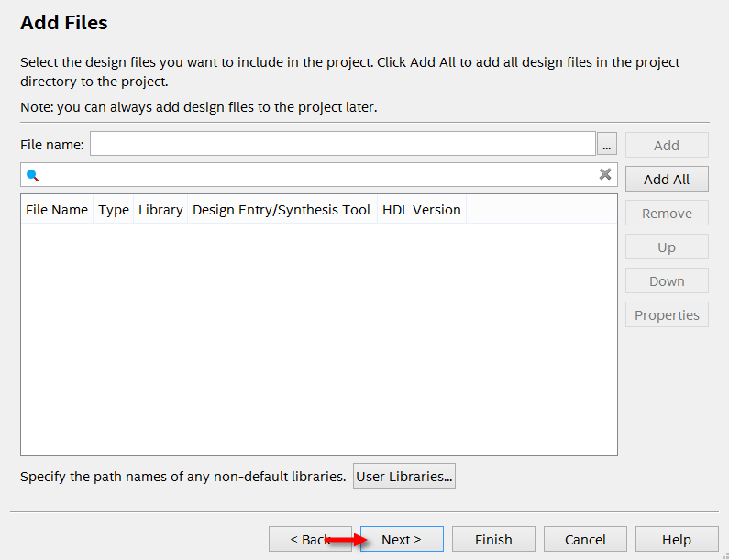Open Help for Add Files
729x560 pixels.
point(677,539)
